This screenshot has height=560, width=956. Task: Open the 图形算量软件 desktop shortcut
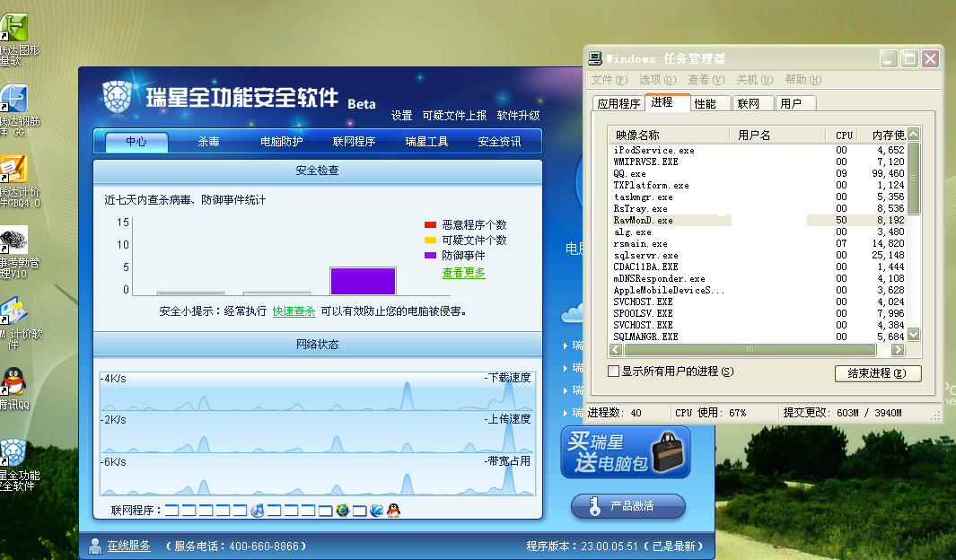click(x=18, y=39)
